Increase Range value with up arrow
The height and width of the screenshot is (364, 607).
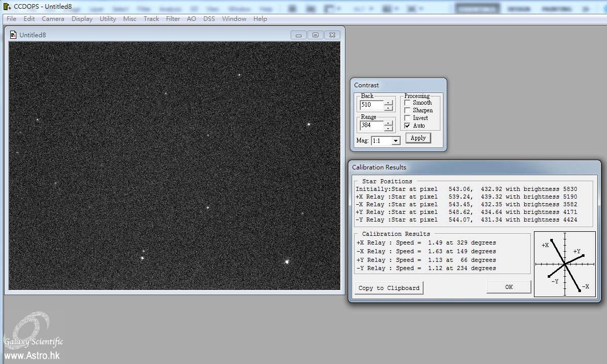point(388,123)
